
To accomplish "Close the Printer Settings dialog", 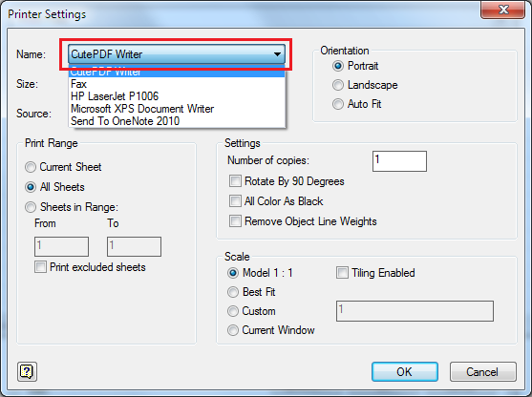I will [502, 10].
